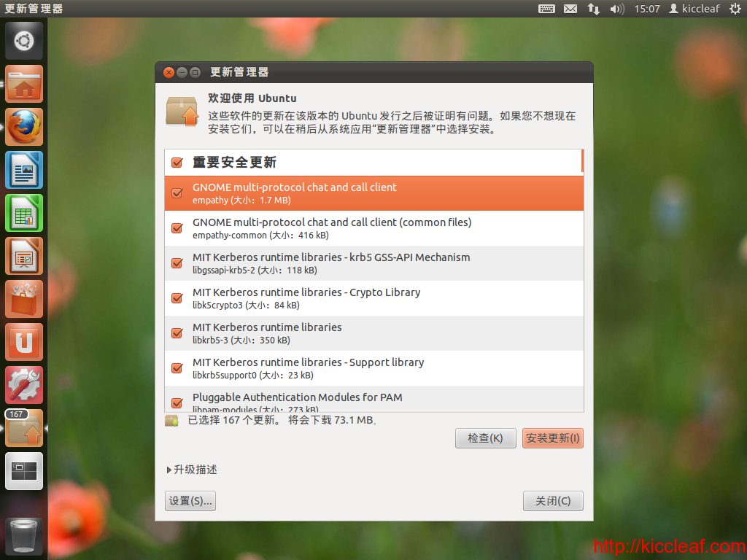
Task: Uncheck the empathy package checkbox
Action: (x=177, y=192)
